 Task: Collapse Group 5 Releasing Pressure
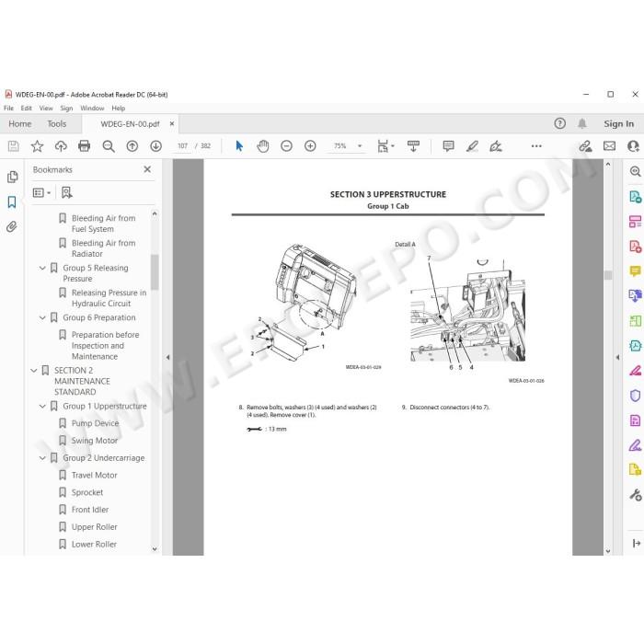42,269
